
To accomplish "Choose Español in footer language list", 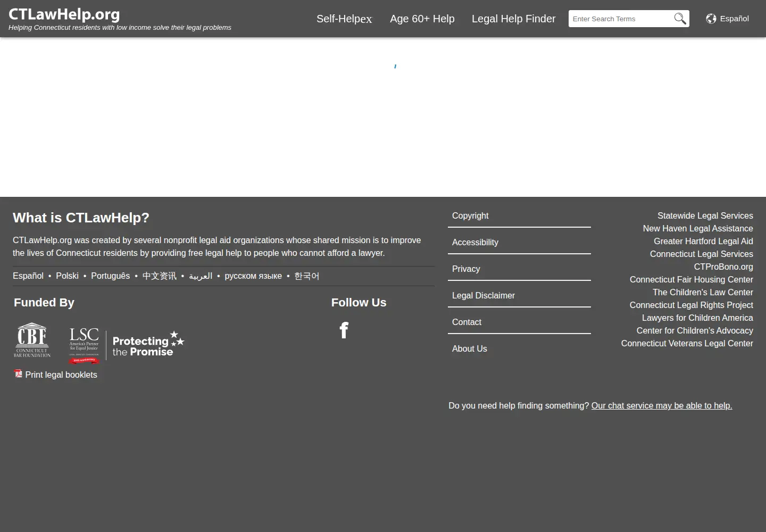I will (28, 276).
